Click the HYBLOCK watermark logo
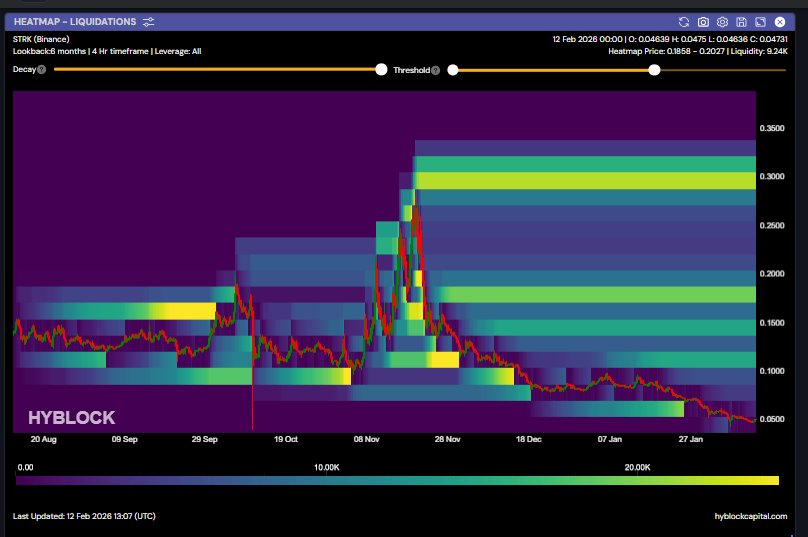 pos(71,418)
